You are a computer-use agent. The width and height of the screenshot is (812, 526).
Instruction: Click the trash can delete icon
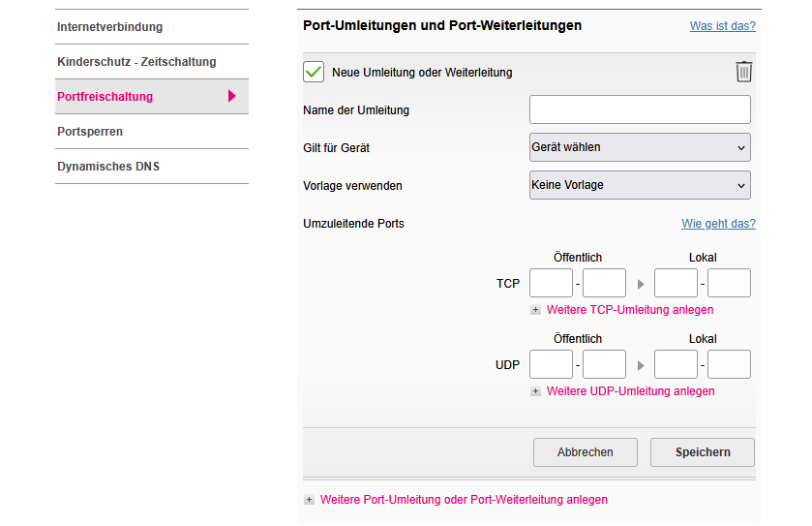point(743,71)
